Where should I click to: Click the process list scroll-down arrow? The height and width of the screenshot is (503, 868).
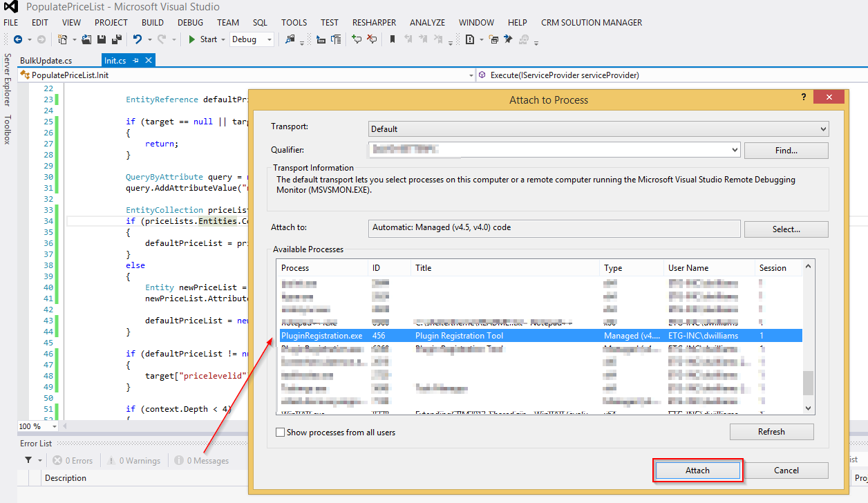[x=808, y=409]
